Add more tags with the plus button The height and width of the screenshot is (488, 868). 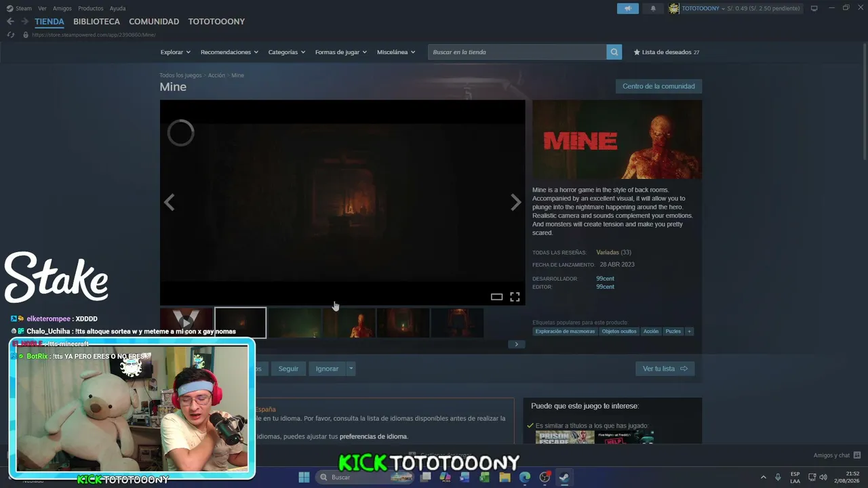tap(689, 331)
